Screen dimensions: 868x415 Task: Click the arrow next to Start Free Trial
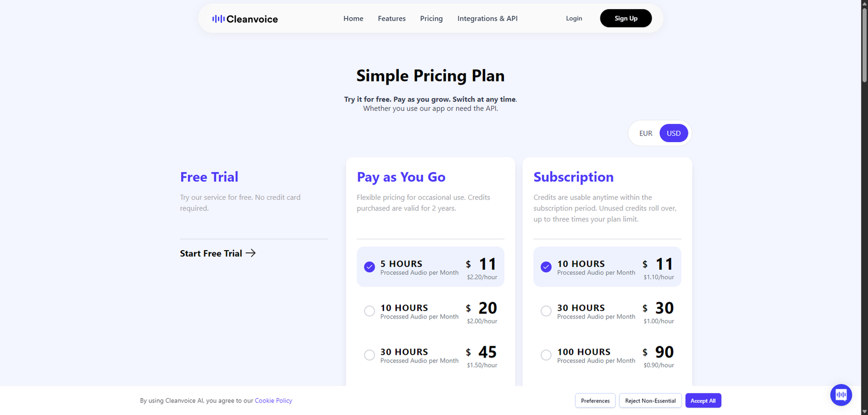tap(251, 253)
